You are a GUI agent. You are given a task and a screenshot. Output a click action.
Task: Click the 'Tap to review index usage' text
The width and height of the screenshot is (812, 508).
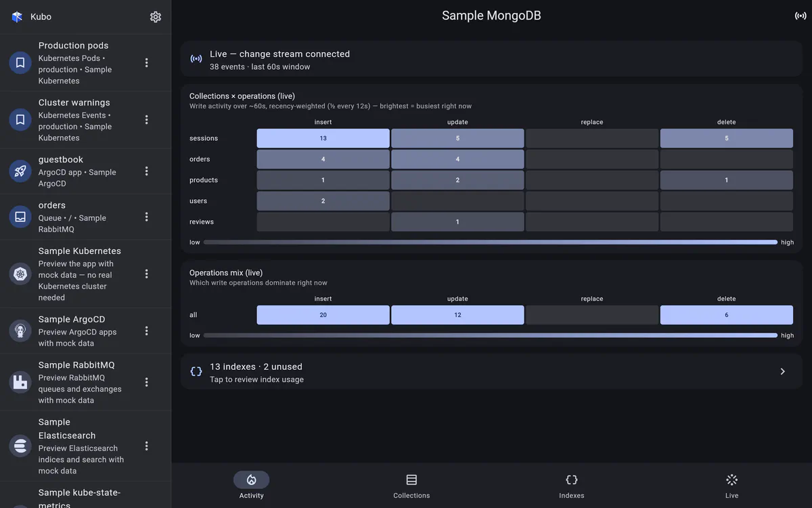click(256, 379)
